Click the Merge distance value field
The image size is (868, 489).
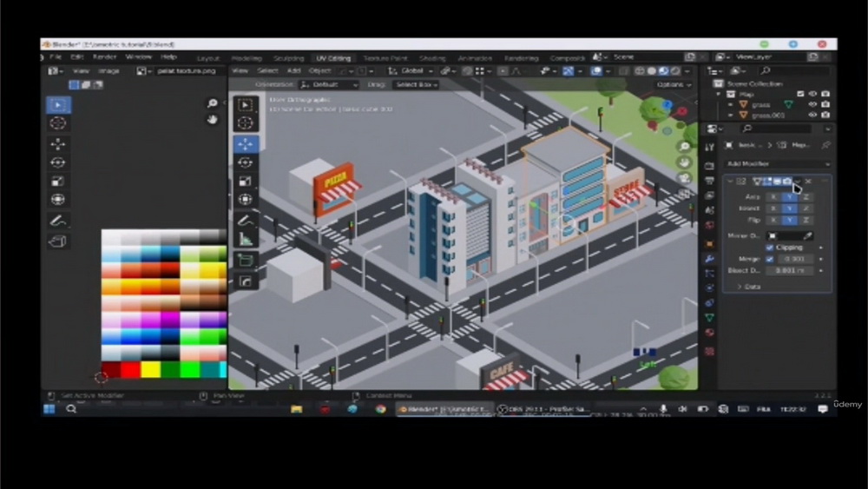(794, 259)
